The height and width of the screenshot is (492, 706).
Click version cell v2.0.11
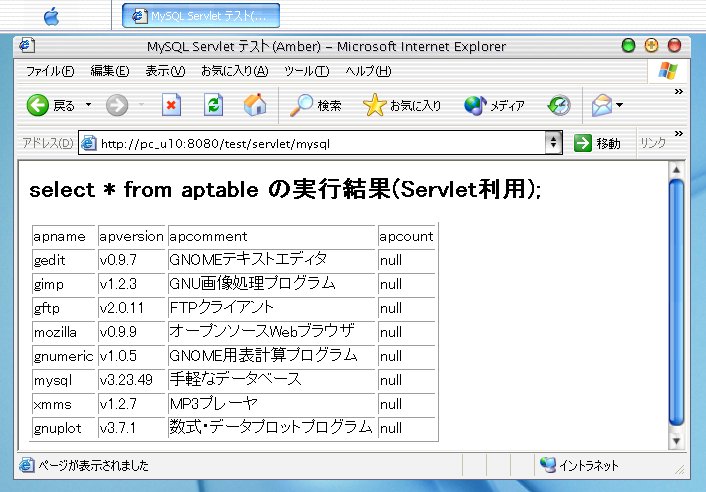click(131, 308)
